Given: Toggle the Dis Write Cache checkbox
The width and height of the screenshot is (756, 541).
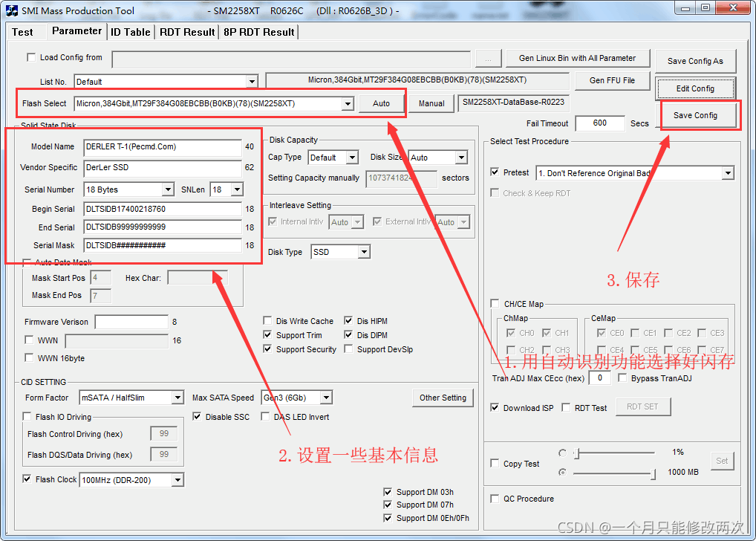Looking at the screenshot, I should click(x=267, y=321).
